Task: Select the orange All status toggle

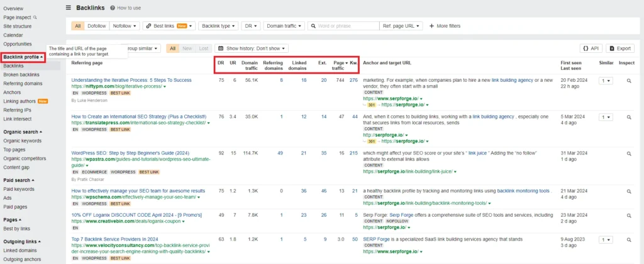Action: pyautogui.click(x=173, y=49)
